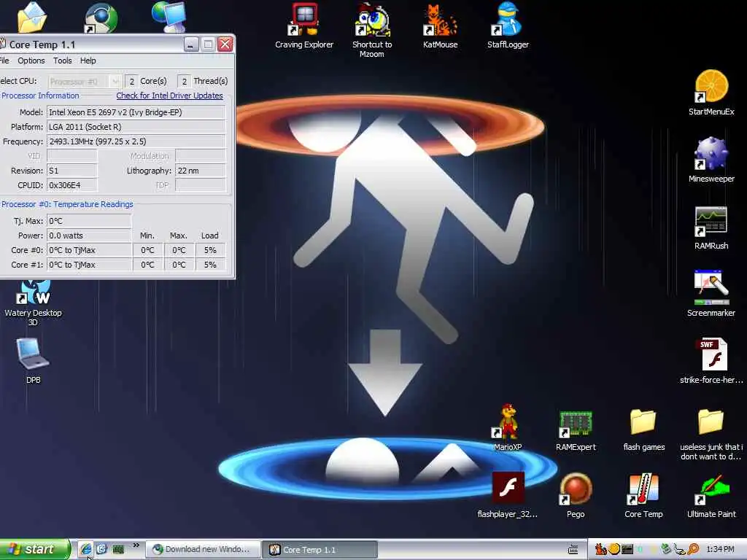Select the strike-force-her SWF file icon

[711, 355]
